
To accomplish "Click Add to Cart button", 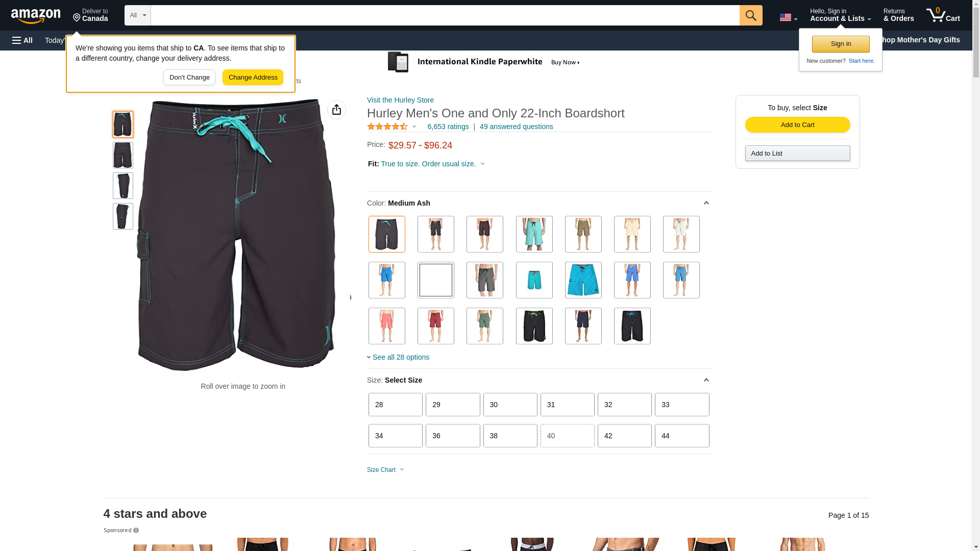I will point(797,125).
